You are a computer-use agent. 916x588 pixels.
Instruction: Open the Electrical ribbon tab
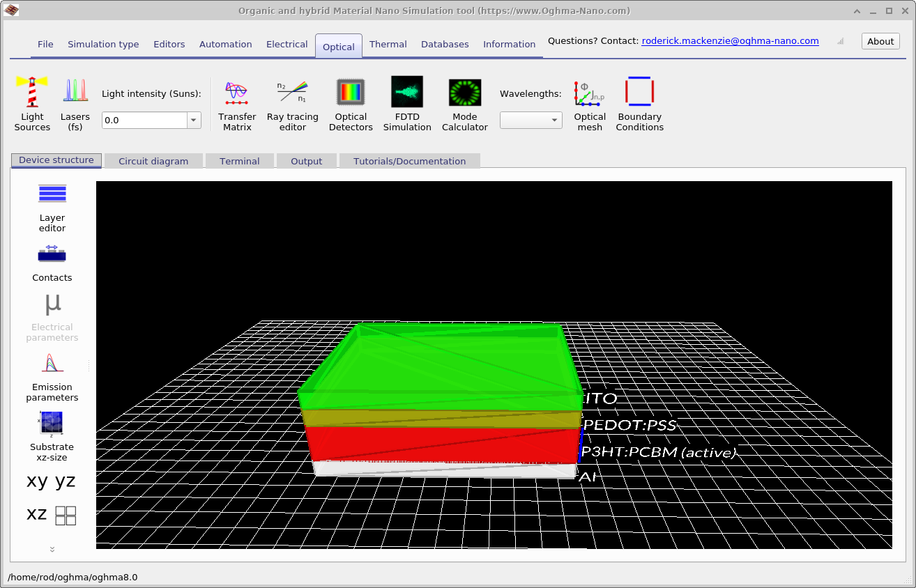click(287, 44)
